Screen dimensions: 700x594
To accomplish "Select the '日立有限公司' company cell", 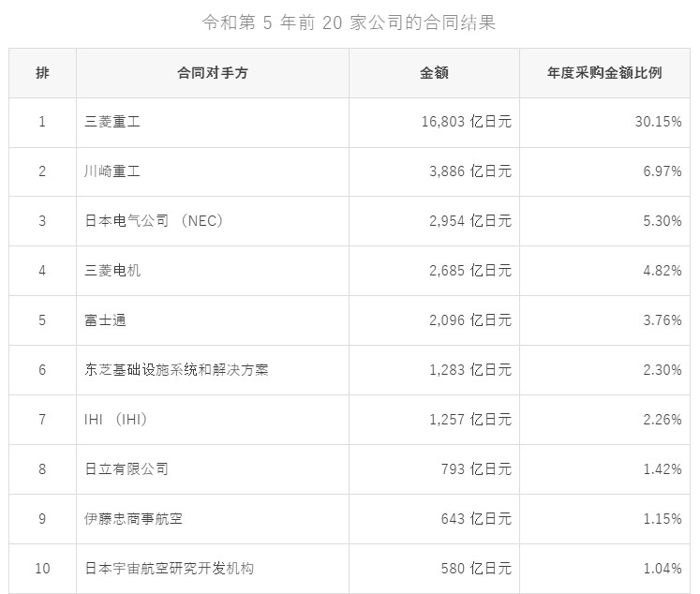I will [213, 469].
